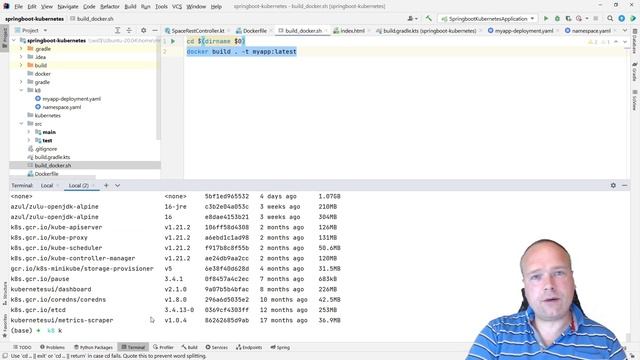Screen dimensions: 640x360
Task: Toggle tool window bars icon at bottom-left corner
Action: pos(5,356)
